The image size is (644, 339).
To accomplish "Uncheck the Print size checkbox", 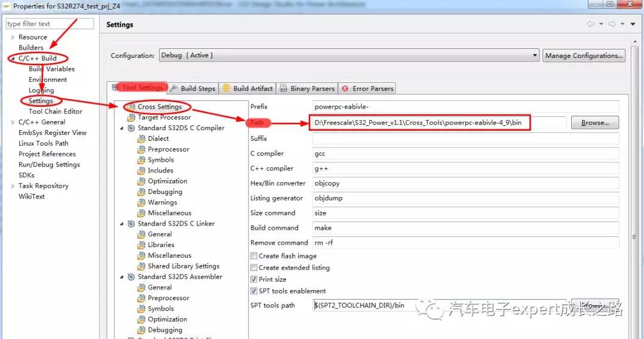I will [254, 279].
